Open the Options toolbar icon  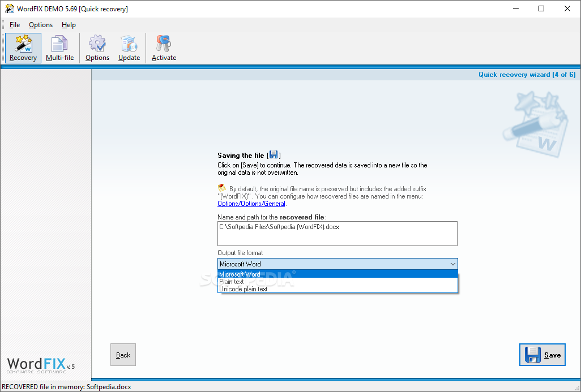click(97, 48)
